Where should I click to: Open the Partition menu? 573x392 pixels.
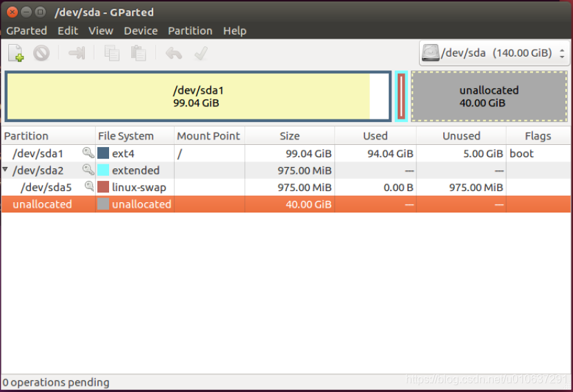coord(190,30)
